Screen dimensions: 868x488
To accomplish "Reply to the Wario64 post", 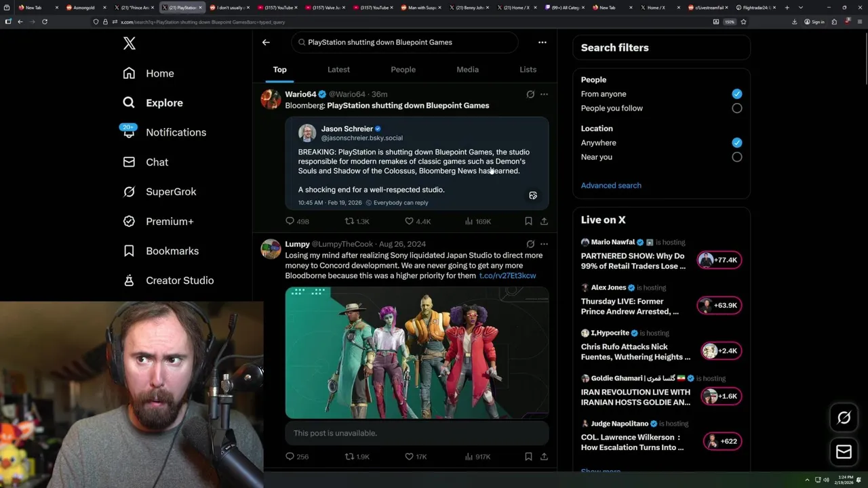I will pos(297,221).
